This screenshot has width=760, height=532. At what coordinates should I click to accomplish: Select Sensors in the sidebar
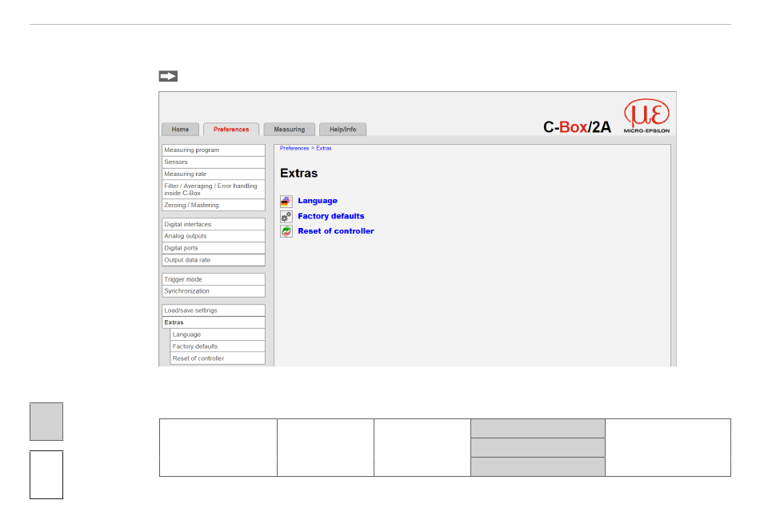coord(214,162)
